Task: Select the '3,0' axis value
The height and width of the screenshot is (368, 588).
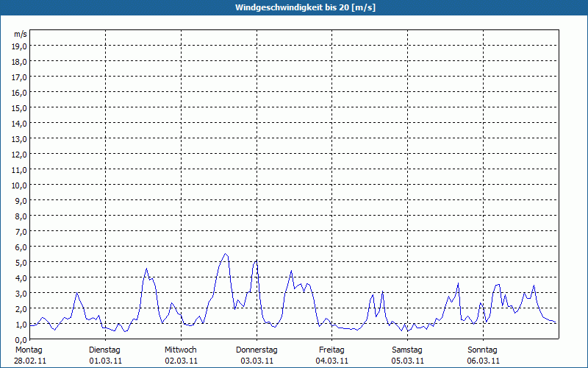Action: [x=21, y=294]
